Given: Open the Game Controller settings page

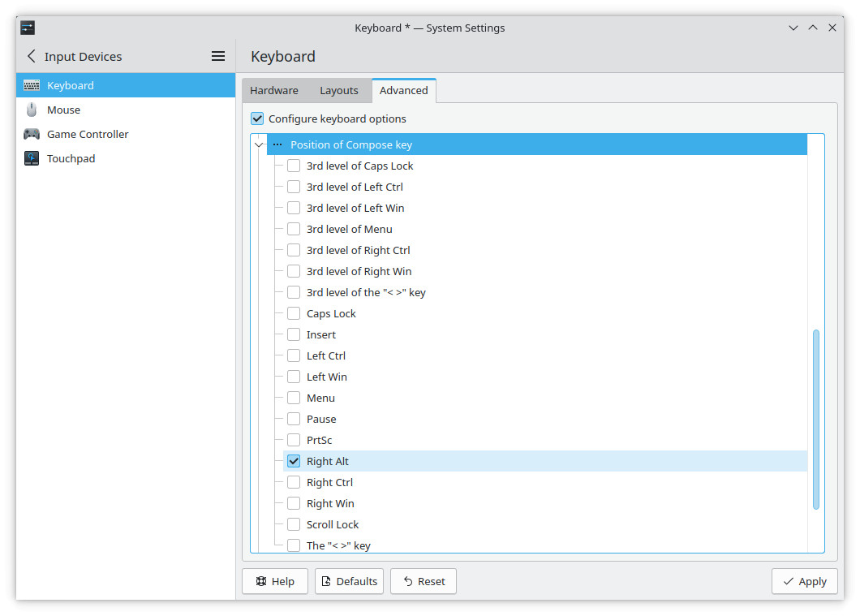Looking at the screenshot, I should [x=126, y=134].
